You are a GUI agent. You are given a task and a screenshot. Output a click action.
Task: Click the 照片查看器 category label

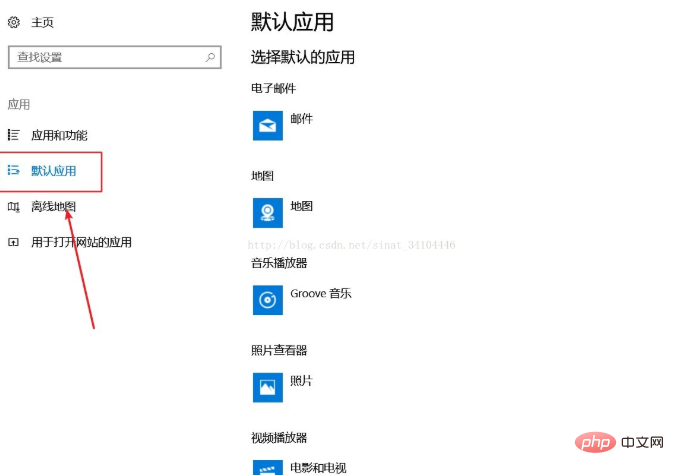[x=279, y=350]
